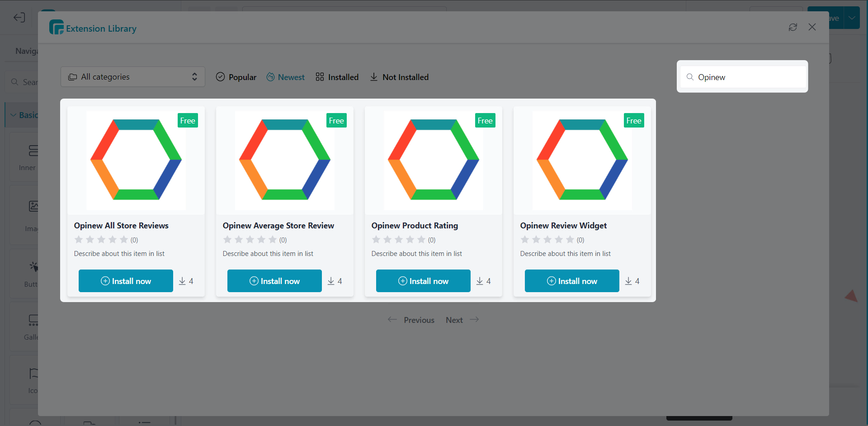Click the Opinew Product Rating title
Screen dimensions: 868x426
(415, 225)
